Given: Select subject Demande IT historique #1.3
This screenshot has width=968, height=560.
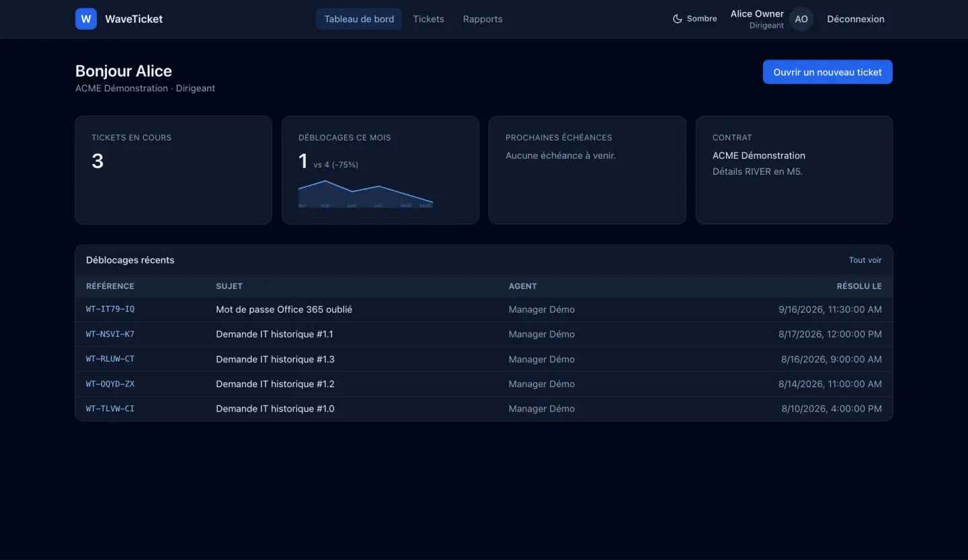Looking at the screenshot, I should [275, 359].
